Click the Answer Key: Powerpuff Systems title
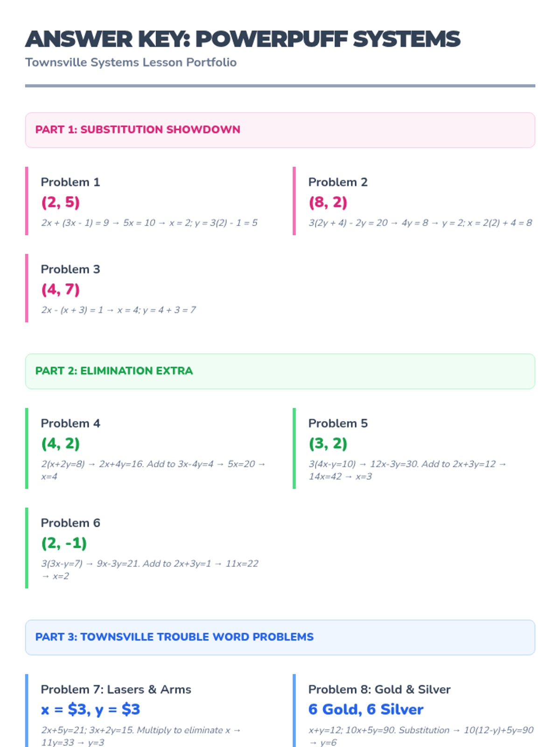 (x=243, y=39)
